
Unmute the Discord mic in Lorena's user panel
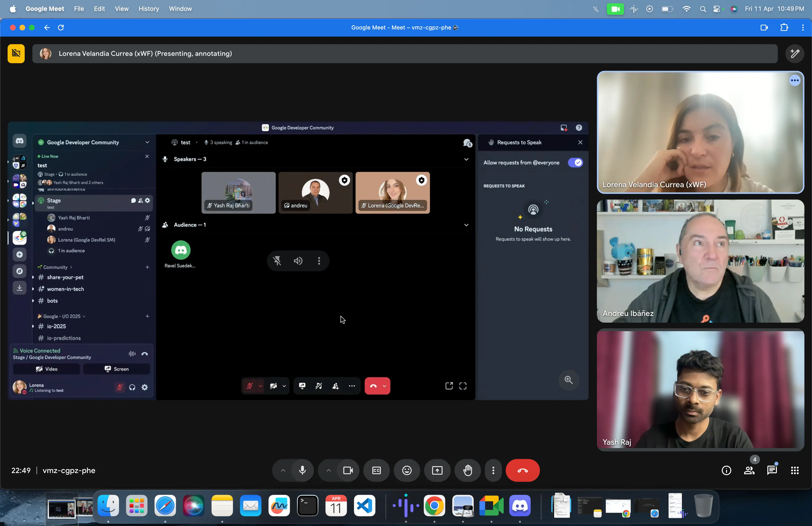[119, 387]
